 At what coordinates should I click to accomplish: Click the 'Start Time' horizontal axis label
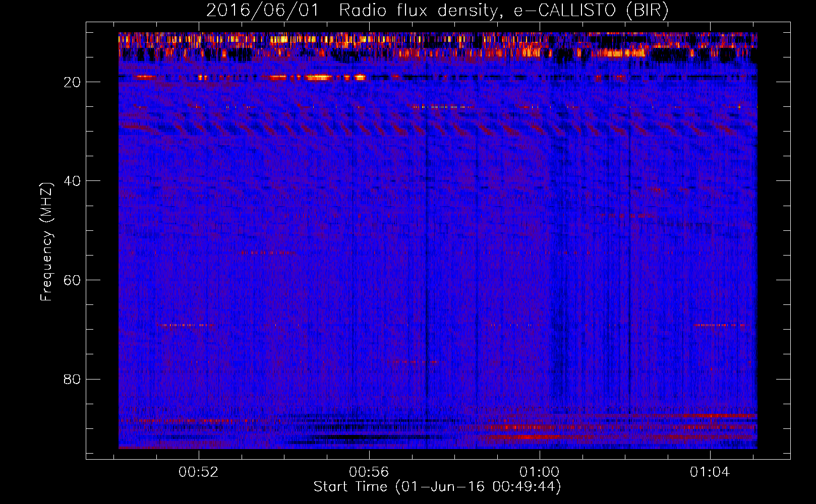pyautogui.click(x=437, y=487)
